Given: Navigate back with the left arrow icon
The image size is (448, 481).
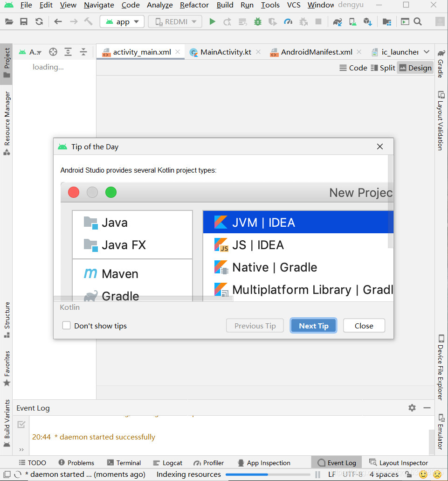Looking at the screenshot, I should click(58, 21).
